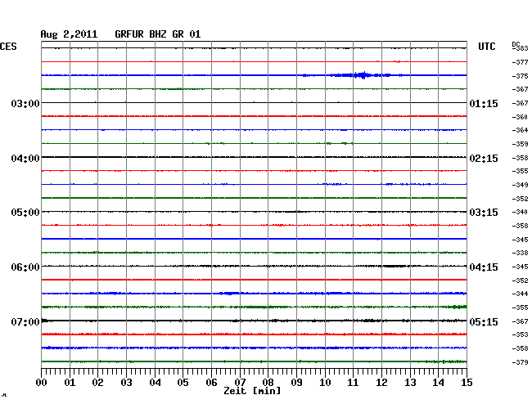
Task: Click the "06" minute tick label
Action: pyautogui.click(x=211, y=383)
